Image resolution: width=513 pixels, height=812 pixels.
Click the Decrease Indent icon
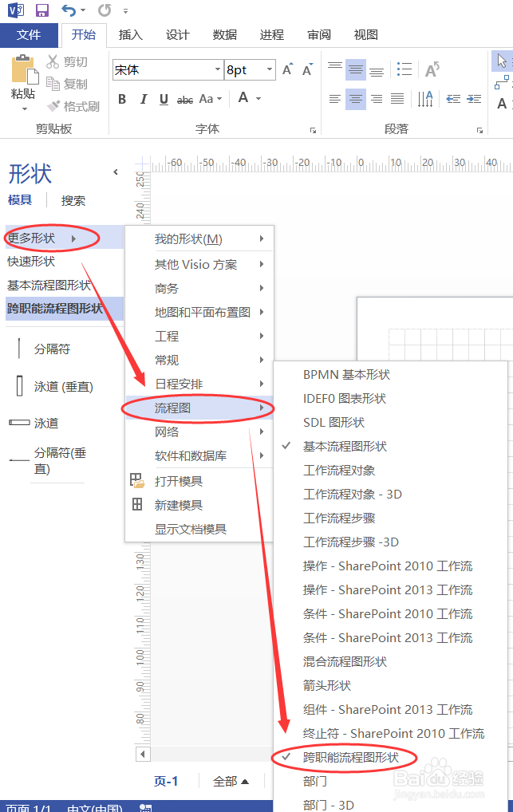pyautogui.click(x=453, y=98)
